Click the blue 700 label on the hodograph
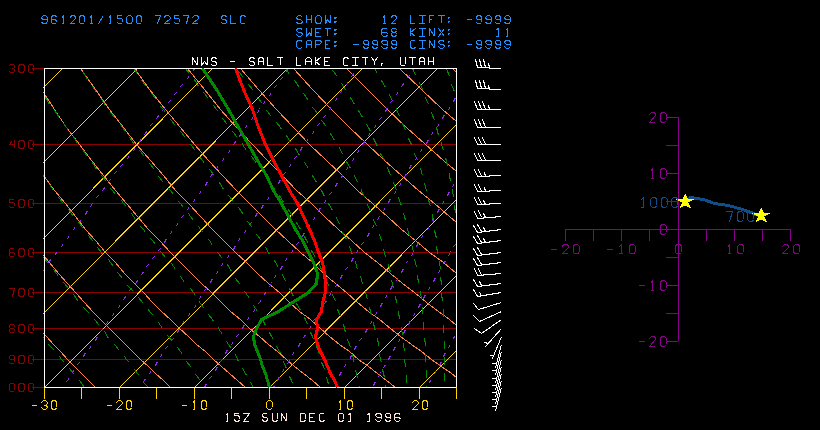Viewport: 820px width, 430px height. coord(741,217)
